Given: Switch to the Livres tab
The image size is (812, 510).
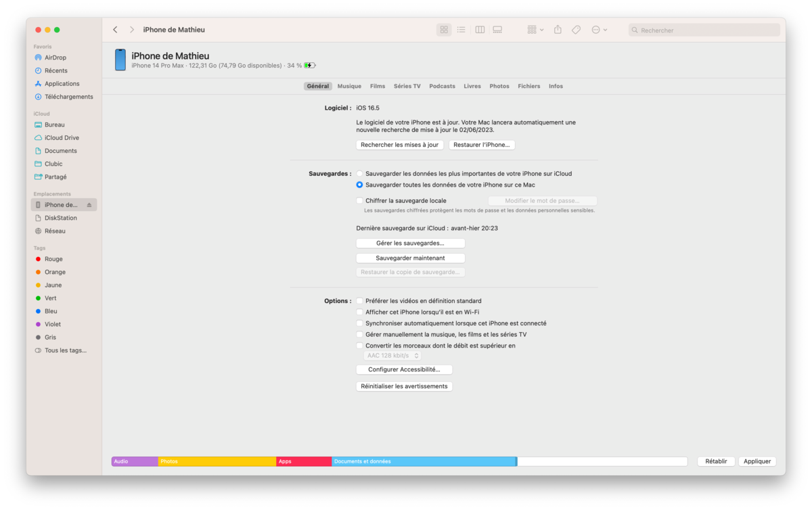Looking at the screenshot, I should [x=472, y=87].
